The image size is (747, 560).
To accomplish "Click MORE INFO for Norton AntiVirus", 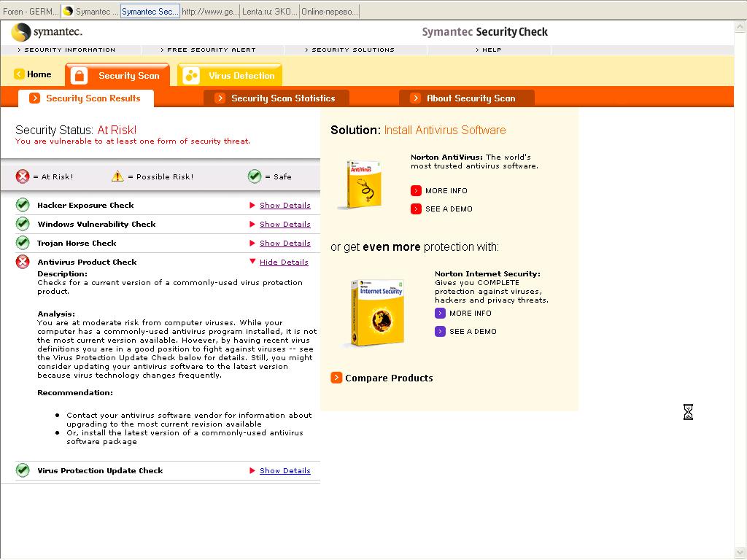I will (x=446, y=191).
